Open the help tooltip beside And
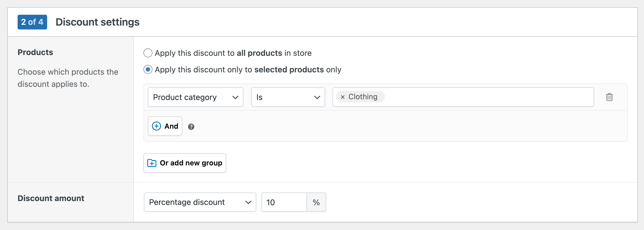This screenshot has width=644, height=230. pos(191,127)
